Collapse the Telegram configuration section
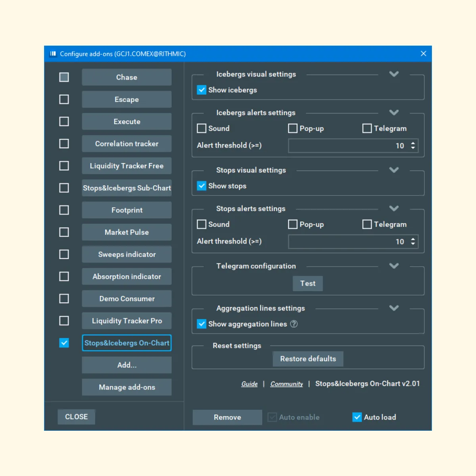This screenshot has height=476, width=476. [393, 266]
